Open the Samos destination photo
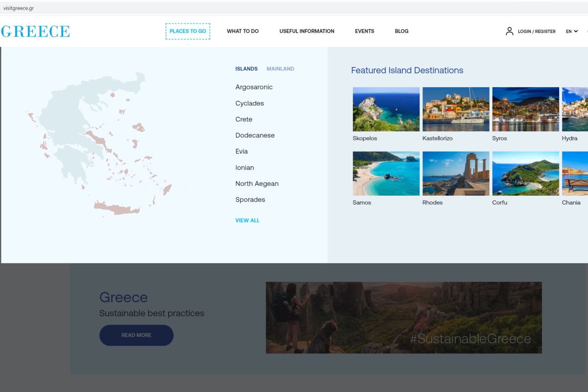The height and width of the screenshot is (392, 588). coord(386,174)
